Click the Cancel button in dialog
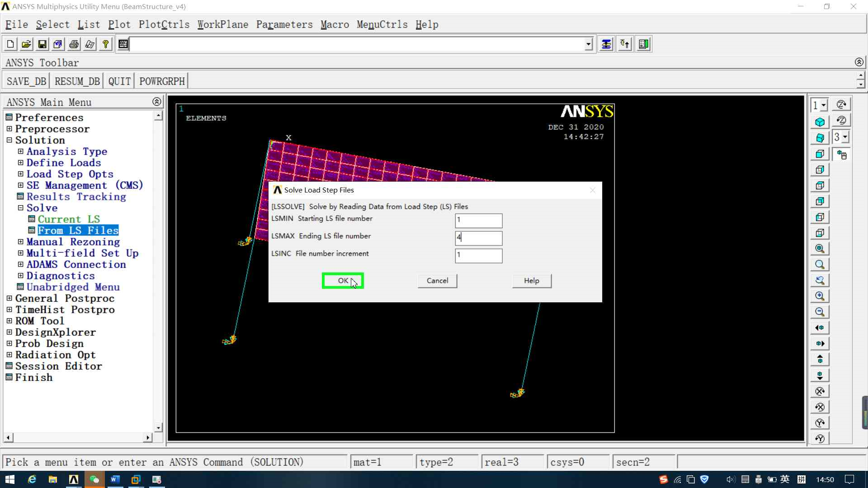 coord(437,281)
